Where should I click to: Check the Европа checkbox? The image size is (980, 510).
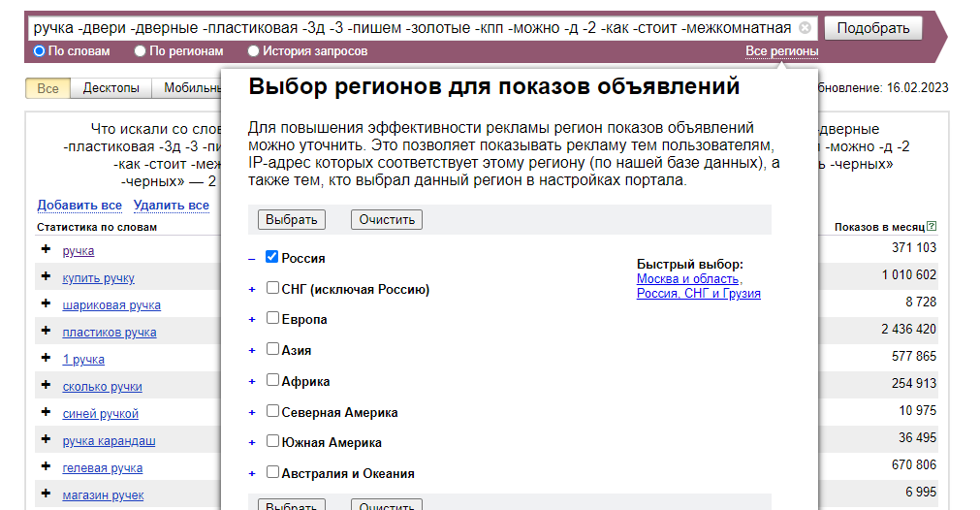272,317
